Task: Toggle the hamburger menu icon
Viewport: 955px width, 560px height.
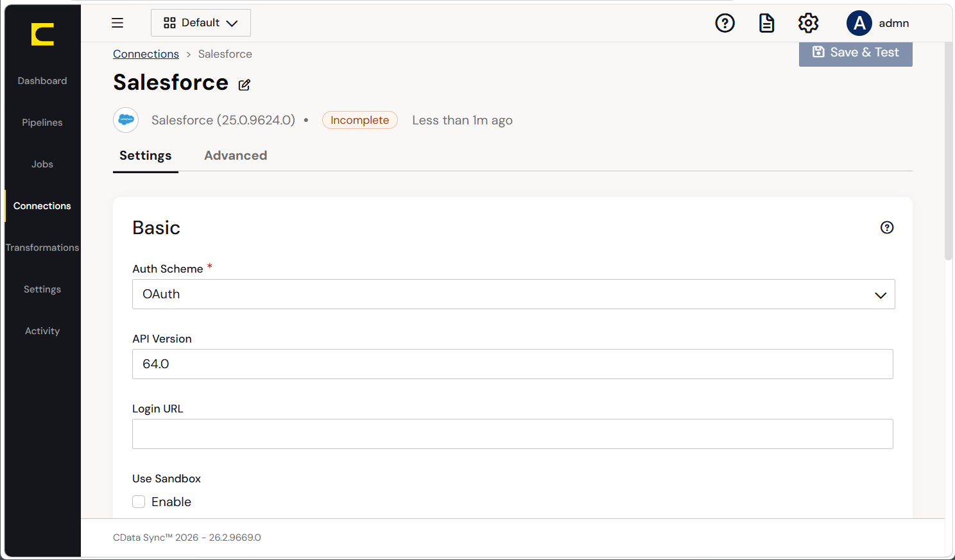Action: point(117,23)
